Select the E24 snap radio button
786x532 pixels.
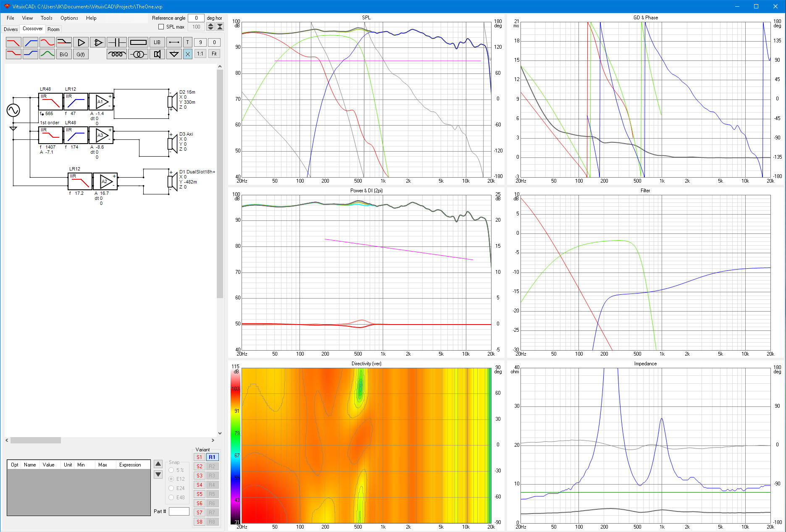click(171, 488)
